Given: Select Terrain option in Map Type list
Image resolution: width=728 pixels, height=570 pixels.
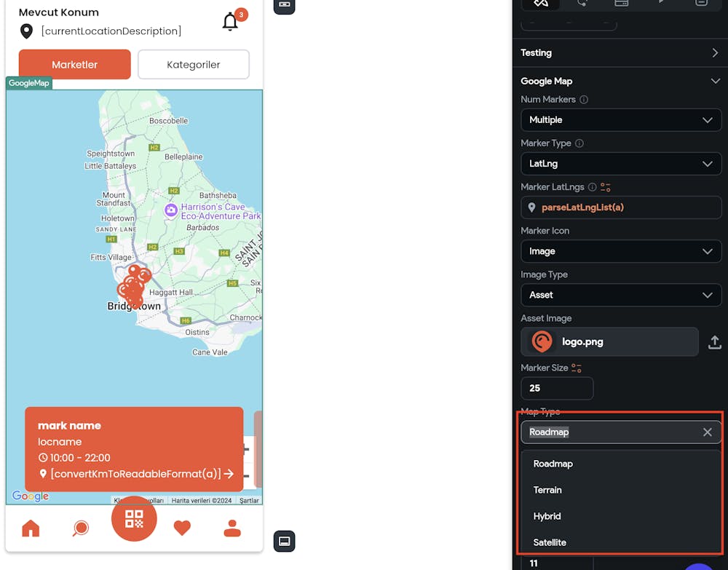Looking at the screenshot, I should (x=621, y=490).
